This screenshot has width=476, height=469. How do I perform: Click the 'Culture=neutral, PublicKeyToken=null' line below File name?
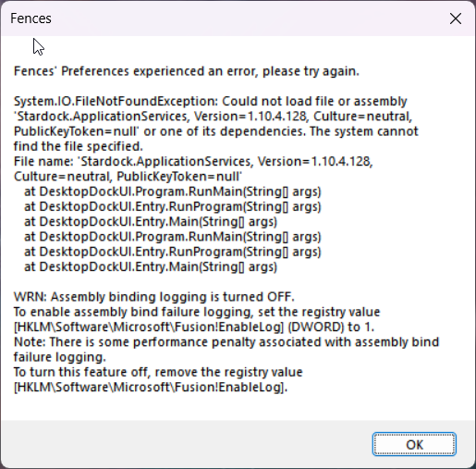pyautogui.click(x=128, y=177)
